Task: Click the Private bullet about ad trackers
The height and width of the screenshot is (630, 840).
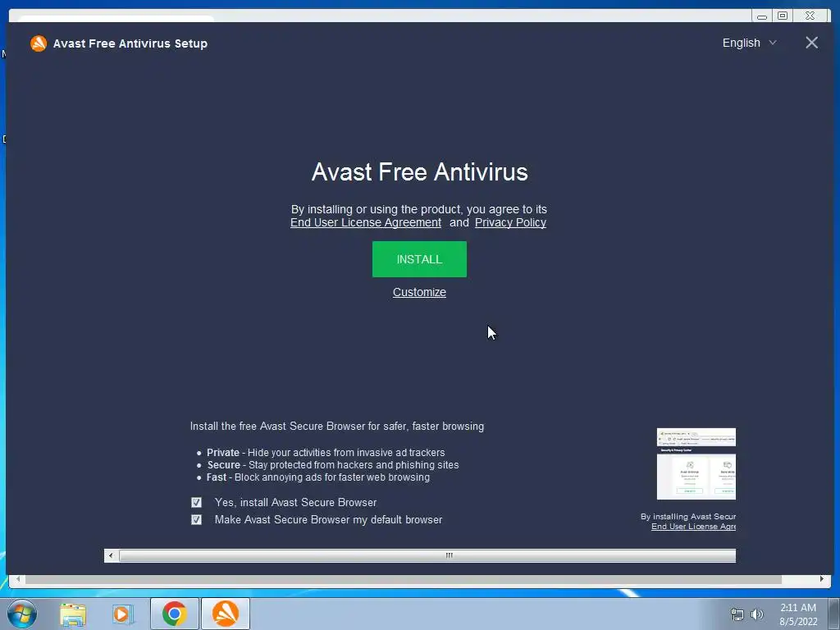Action: click(x=326, y=453)
